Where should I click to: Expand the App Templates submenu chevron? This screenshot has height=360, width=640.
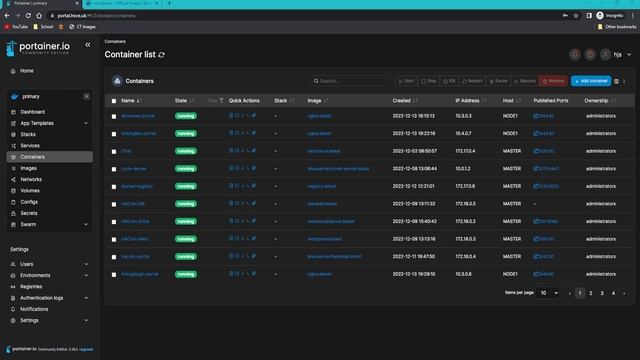[x=86, y=123]
